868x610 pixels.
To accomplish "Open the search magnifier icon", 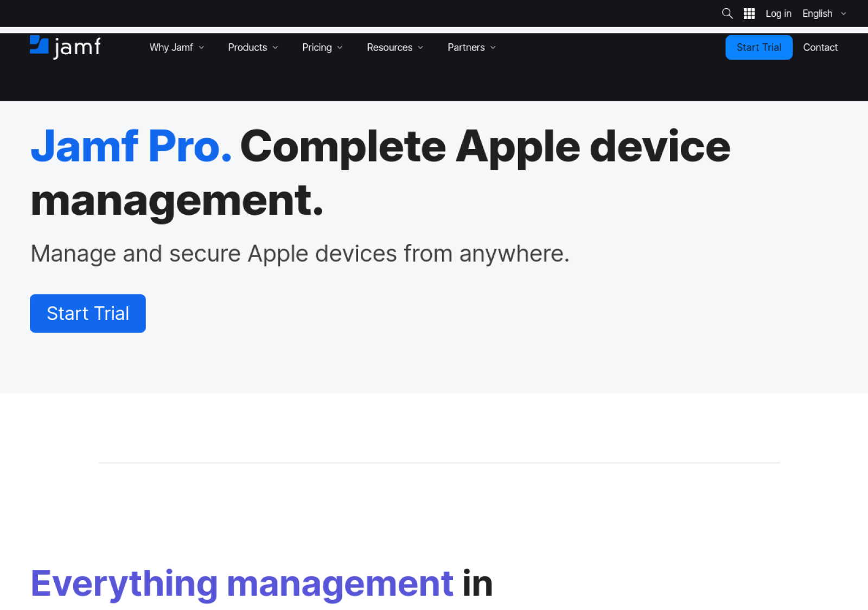I will 727,14.
